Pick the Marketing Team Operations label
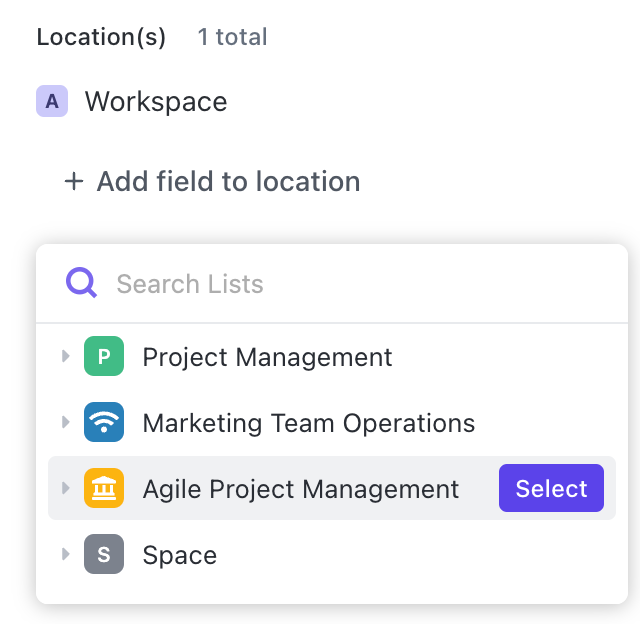This screenshot has height=624, width=640. click(308, 423)
